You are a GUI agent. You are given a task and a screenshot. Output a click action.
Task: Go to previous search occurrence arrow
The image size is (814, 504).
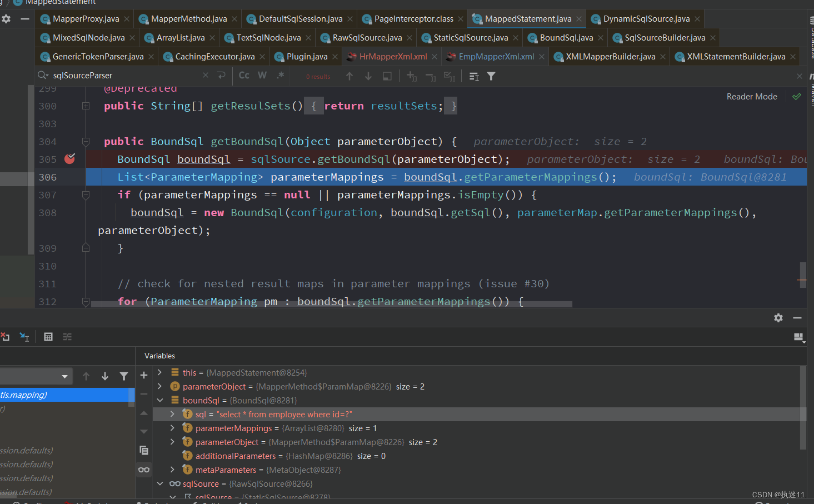coord(349,76)
